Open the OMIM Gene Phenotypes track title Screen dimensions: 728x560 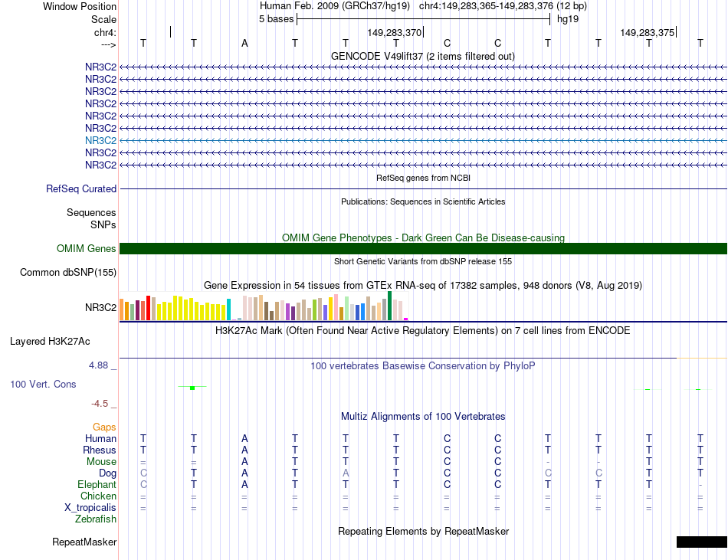click(x=423, y=237)
